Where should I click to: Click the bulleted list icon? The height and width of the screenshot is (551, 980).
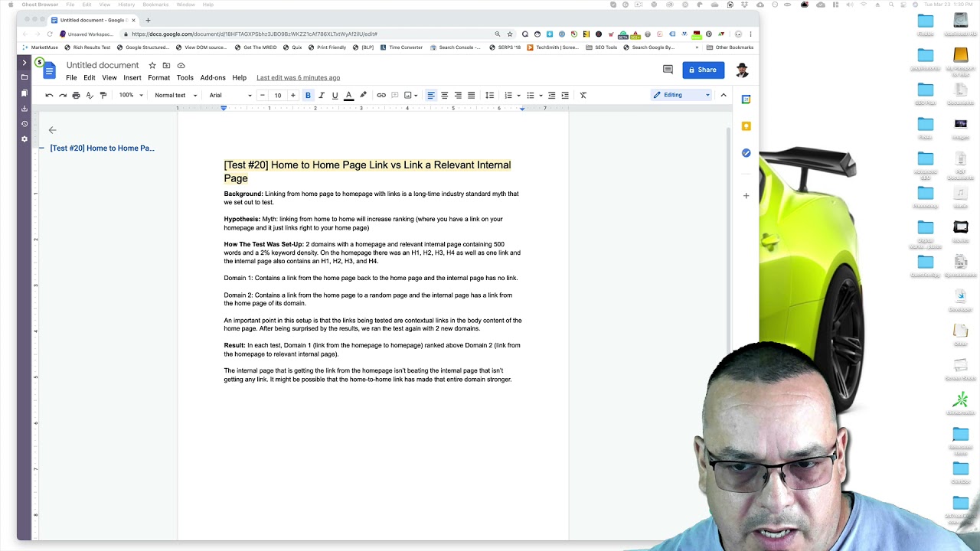click(x=531, y=95)
